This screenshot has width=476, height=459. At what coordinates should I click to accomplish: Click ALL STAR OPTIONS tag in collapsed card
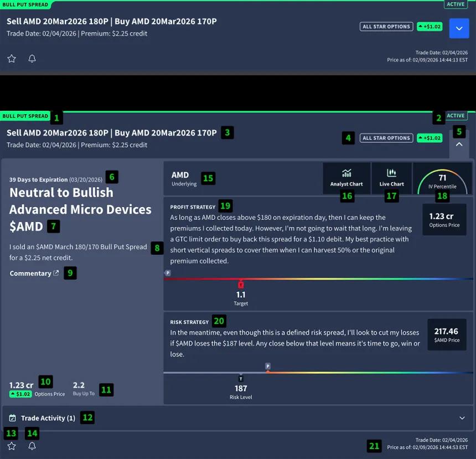[386, 27]
